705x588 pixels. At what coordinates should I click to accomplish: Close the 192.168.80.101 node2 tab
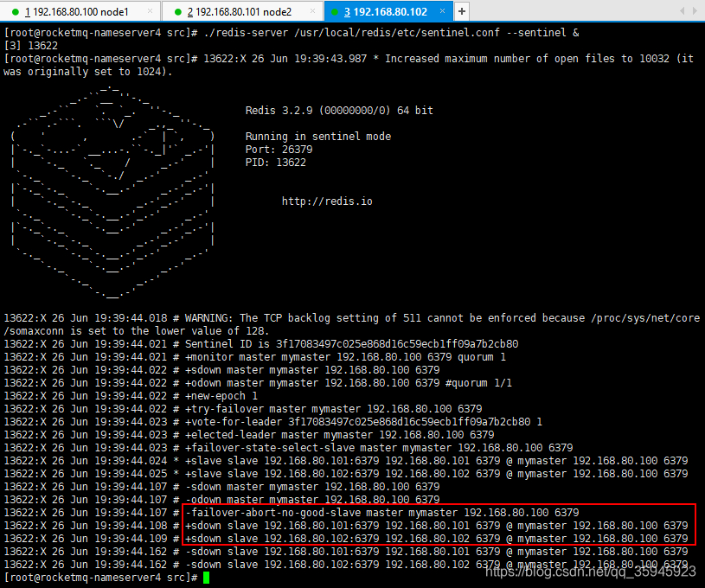point(312,11)
